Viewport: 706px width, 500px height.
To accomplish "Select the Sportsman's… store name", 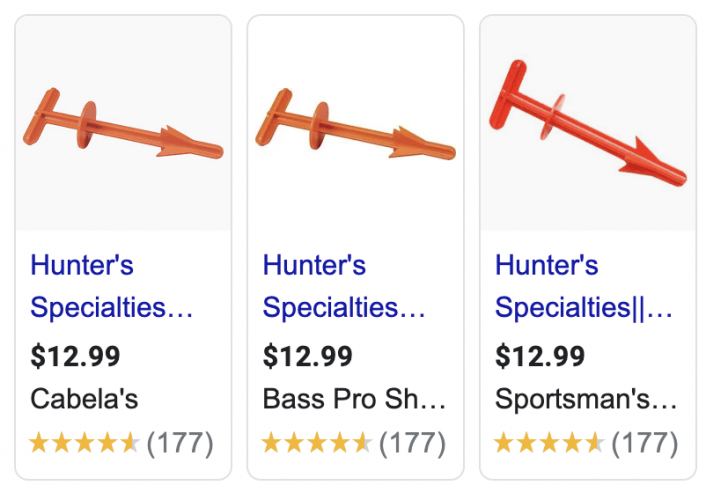I will (586, 399).
